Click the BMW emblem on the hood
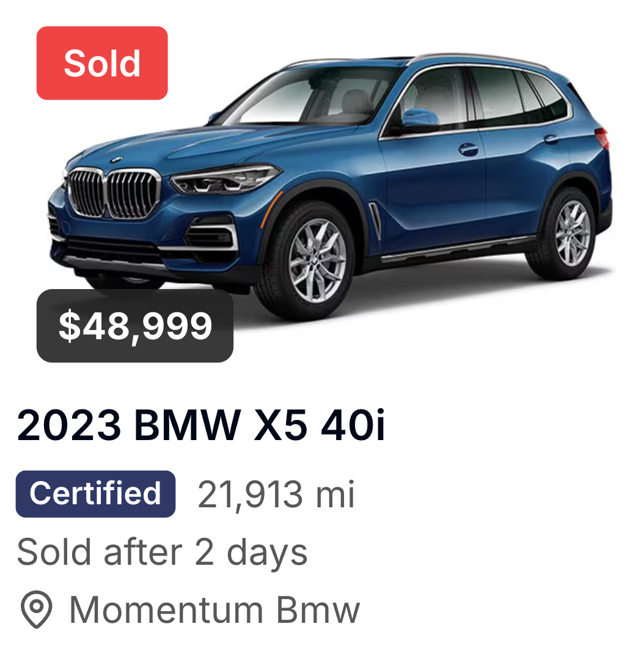 tap(116, 160)
